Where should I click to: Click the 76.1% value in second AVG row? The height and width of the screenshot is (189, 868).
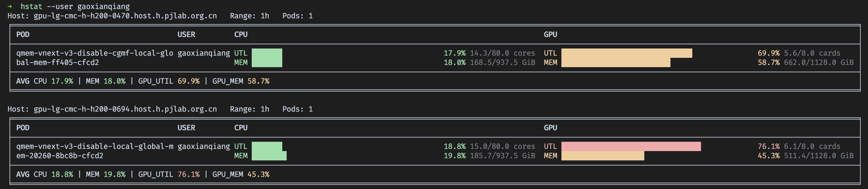(188, 174)
